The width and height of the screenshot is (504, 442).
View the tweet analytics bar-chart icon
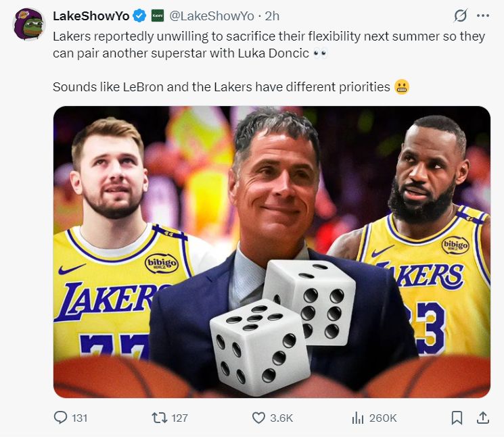pos(358,418)
